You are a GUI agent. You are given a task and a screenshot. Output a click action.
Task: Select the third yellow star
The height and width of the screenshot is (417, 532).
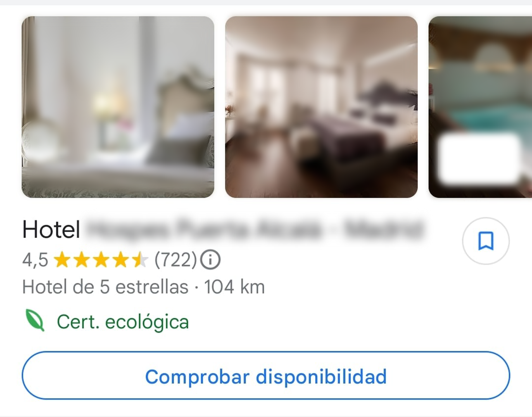[101, 260]
